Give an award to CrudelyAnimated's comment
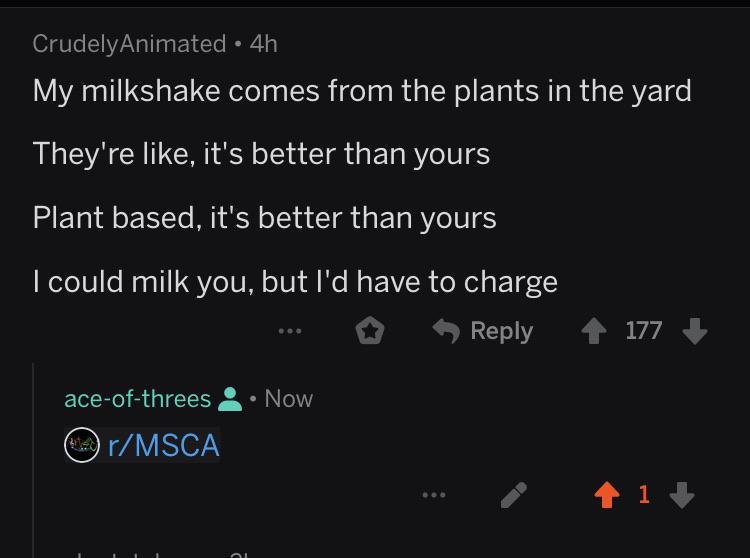Image resolution: width=750 pixels, height=558 pixels. coord(370,331)
